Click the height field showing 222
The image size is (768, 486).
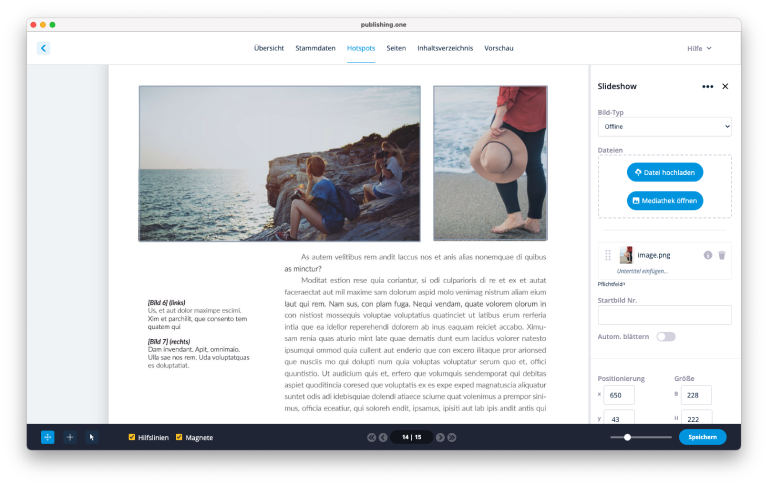click(x=696, y=417)
